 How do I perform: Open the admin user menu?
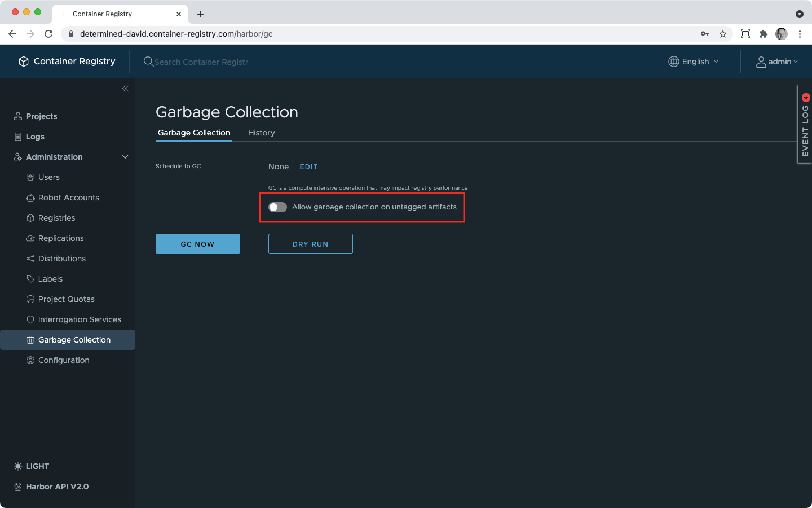coord(777,62)
